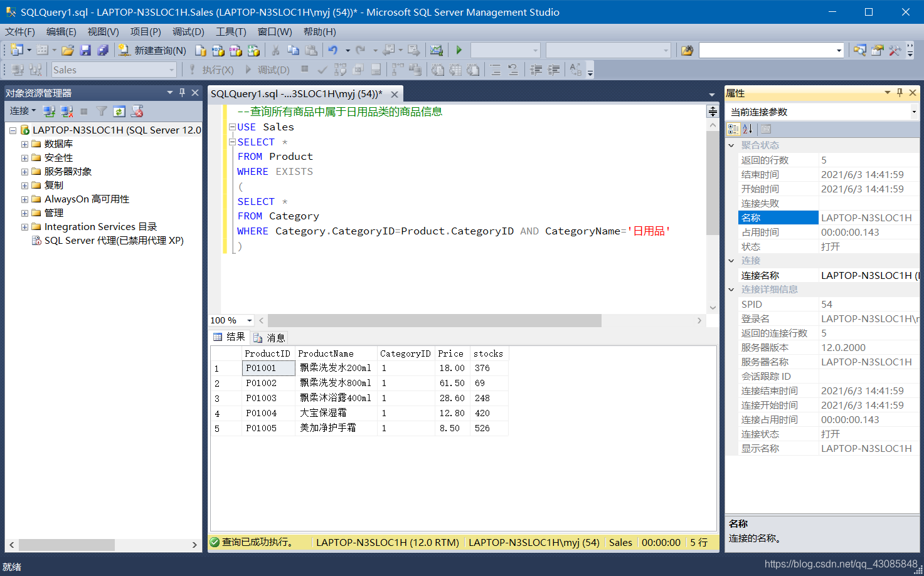This screenshot has width=924, height=576.
Task: Click the Filter funnel icon
Action: tap(102, 111)
